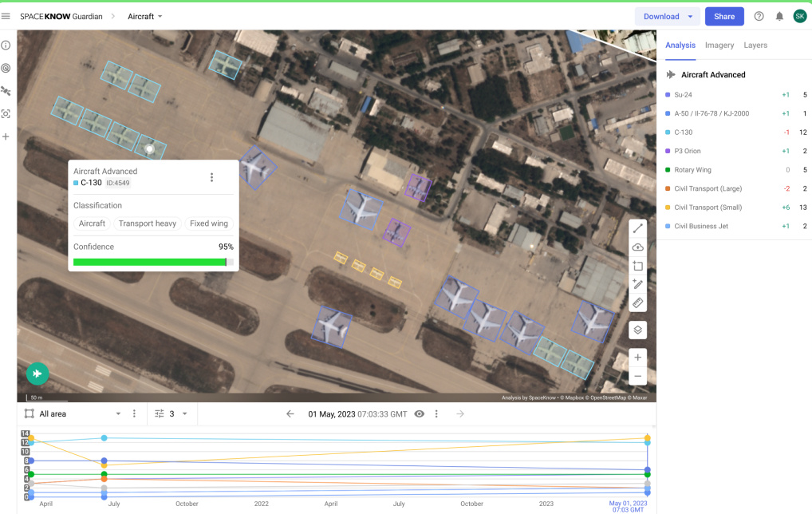Open the map layers stack button
Image resolution: width=812 pixels, height=514 pixels.
click(638, 330)
